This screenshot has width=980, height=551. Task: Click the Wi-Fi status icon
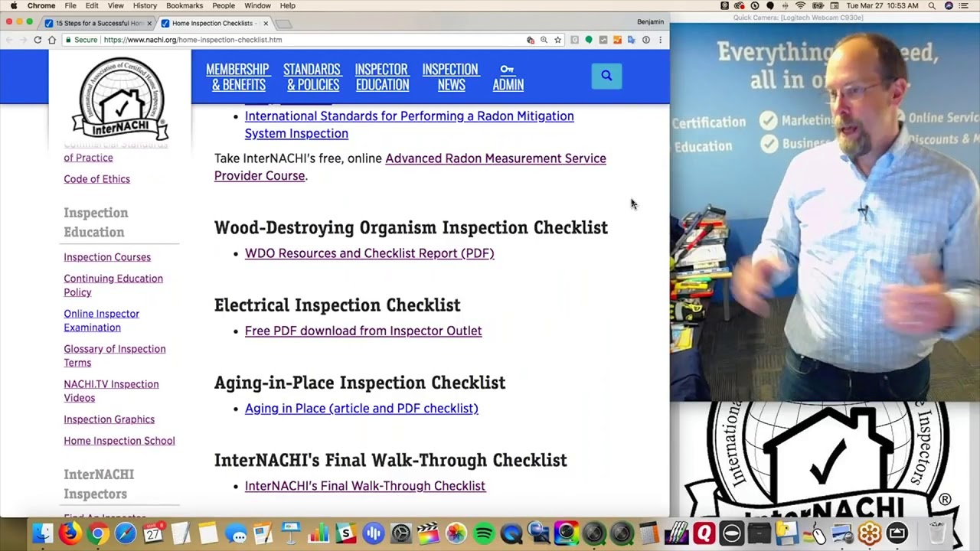[x=800, y=5]
